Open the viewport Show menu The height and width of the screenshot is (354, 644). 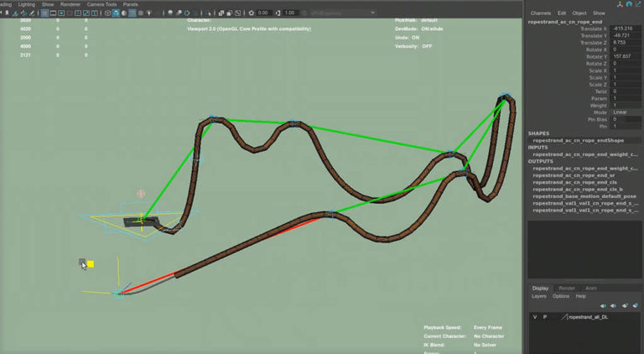pos(48,4)
